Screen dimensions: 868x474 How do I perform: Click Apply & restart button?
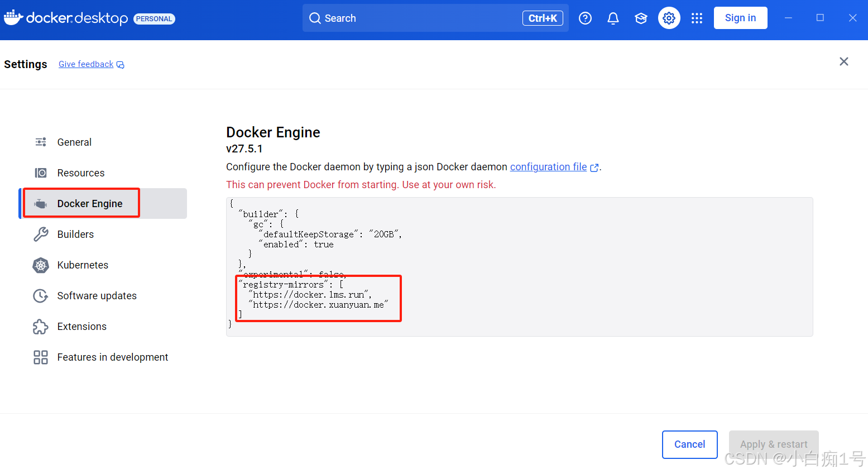tap(774, 444)
